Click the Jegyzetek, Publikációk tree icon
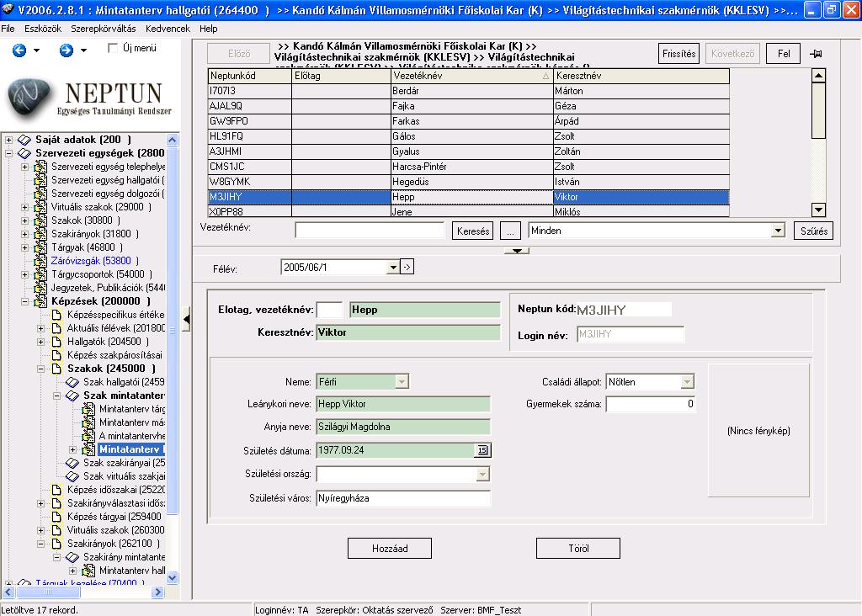862x616 pixels. 40,288
